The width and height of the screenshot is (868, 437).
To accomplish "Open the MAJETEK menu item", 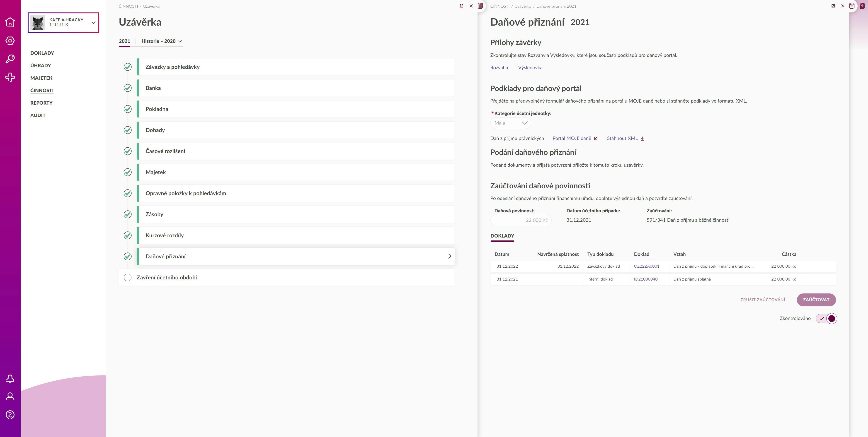I will [41, 78].
